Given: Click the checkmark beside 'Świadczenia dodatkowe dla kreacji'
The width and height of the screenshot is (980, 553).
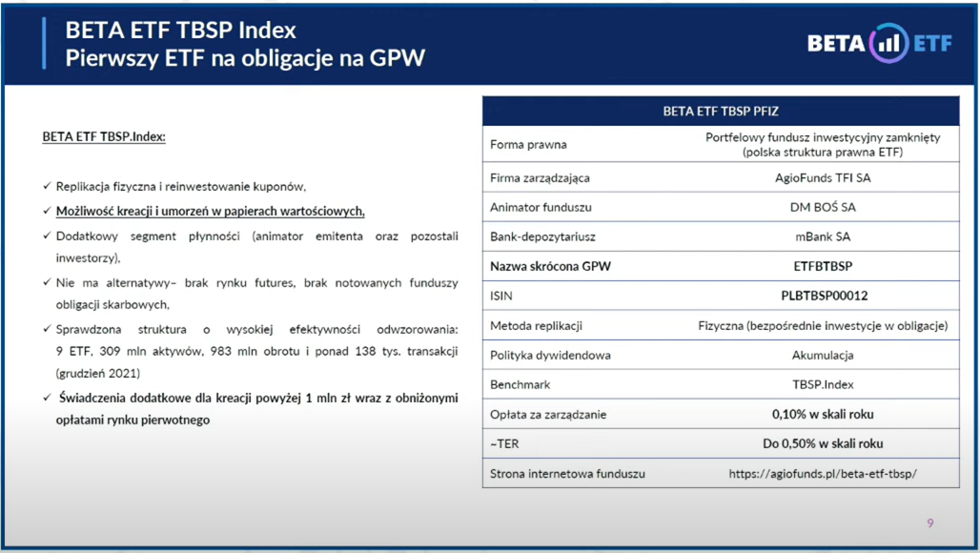Looking at the screenshot, I should [48, 397].
